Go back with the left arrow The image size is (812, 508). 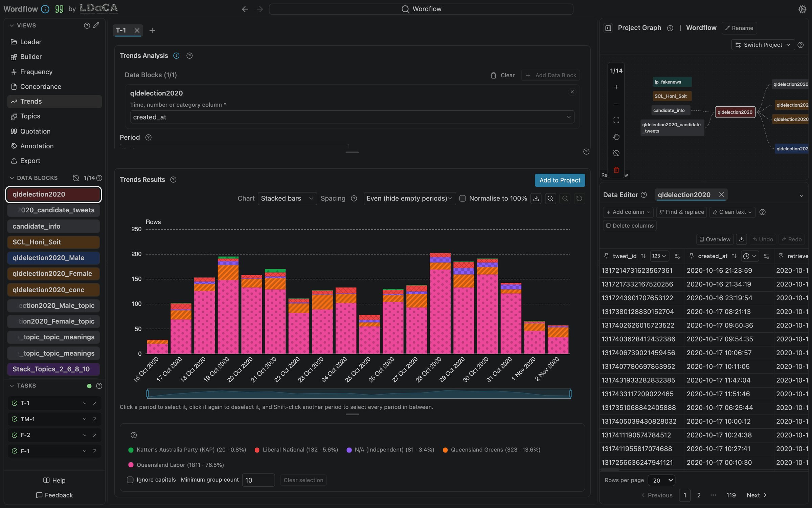(x=245, y=9)
